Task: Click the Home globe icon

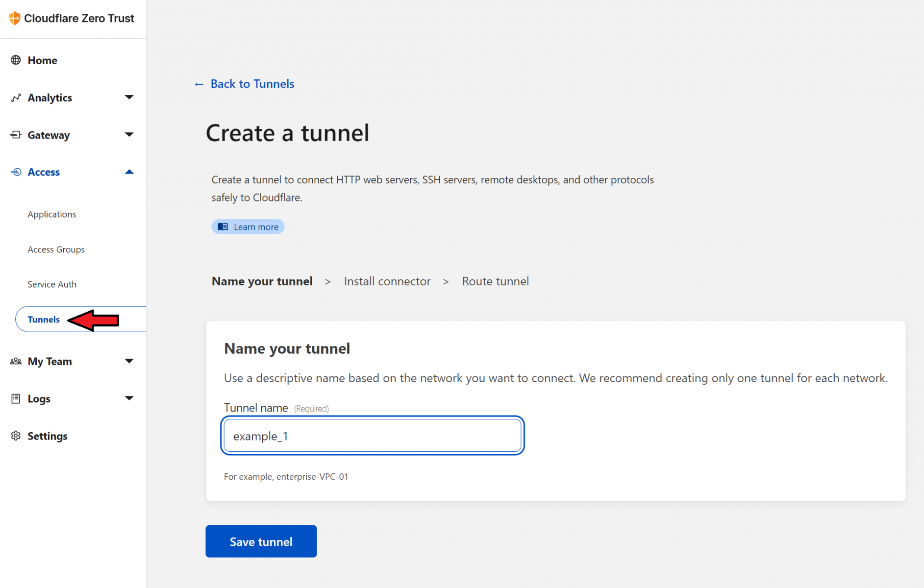Action: coord(16,60)
